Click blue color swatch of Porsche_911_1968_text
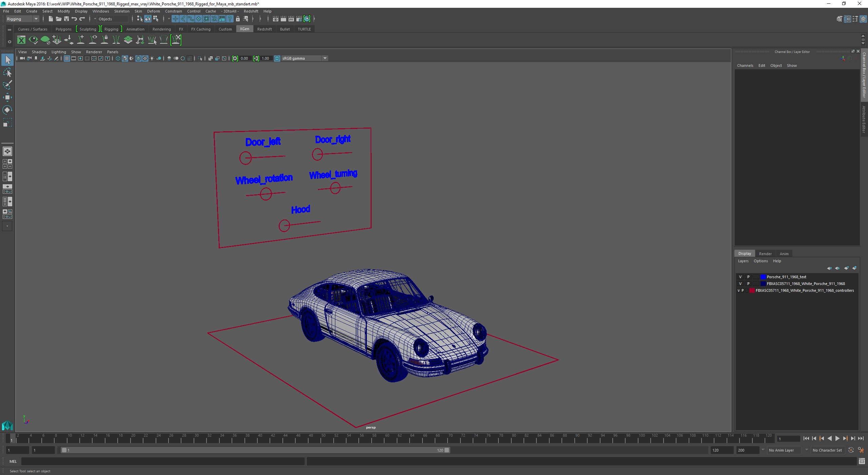The width and height of the screenshot is (868, 475). pos(763,277)
